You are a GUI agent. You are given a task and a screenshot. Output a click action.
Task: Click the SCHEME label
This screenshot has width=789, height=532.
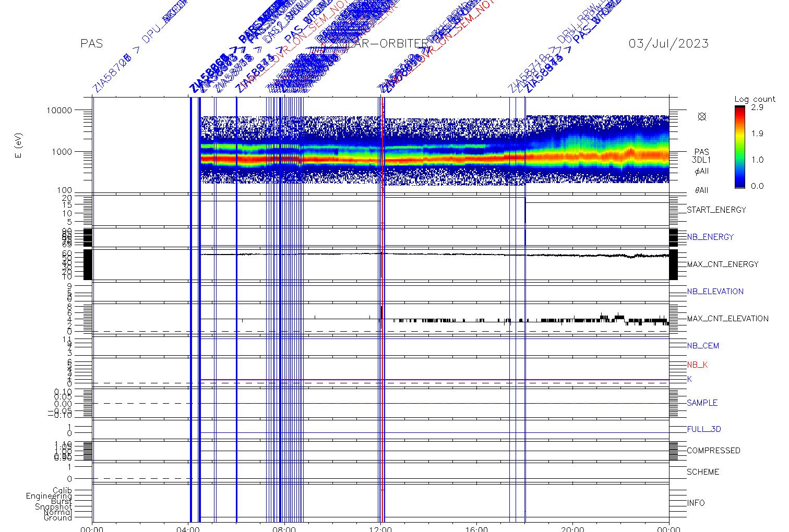[x=702, y=471]
